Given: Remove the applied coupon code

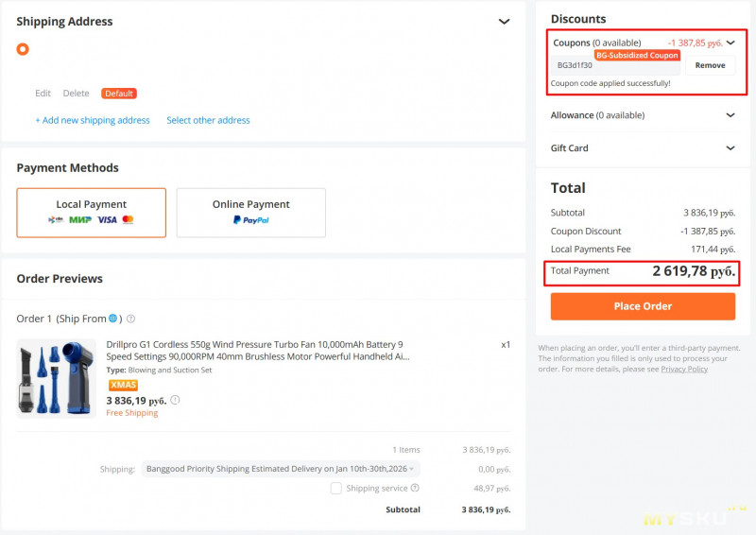Looking at the screenshot, I should [x=710, y=65].
